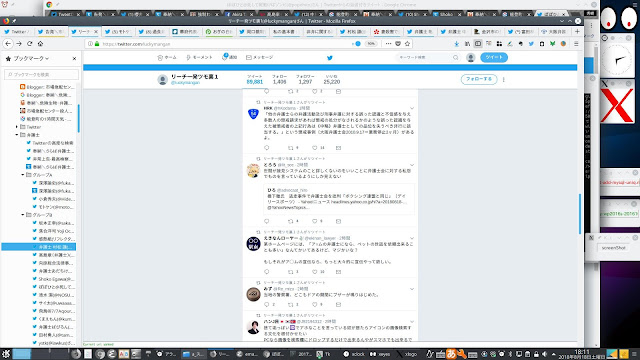Open the 通知 Notifications nav item
The height and width of the screenshot is (360, 640).
point(229,57)
